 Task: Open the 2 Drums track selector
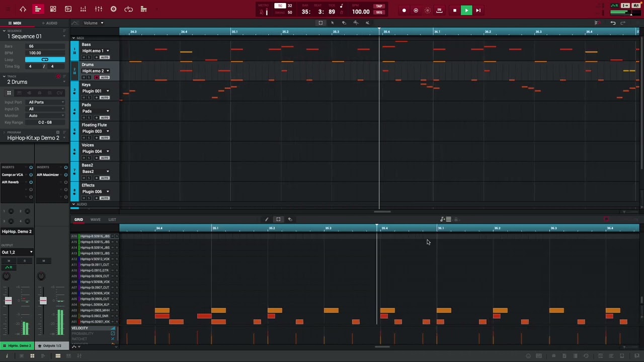[x=34, y=82]
